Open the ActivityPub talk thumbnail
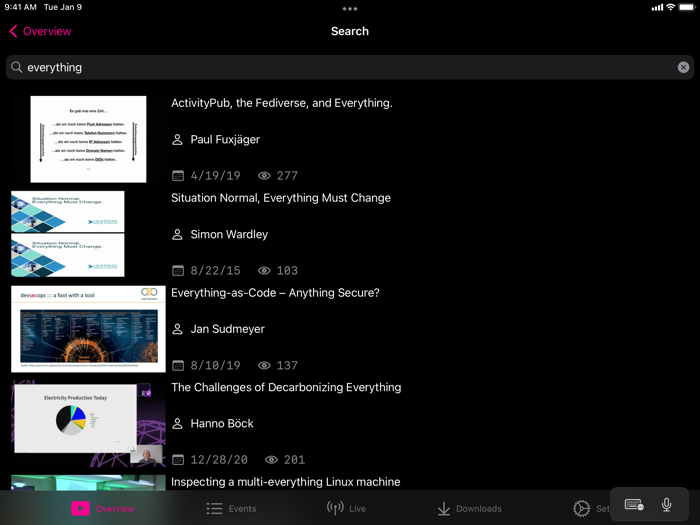 pos(88,139)
